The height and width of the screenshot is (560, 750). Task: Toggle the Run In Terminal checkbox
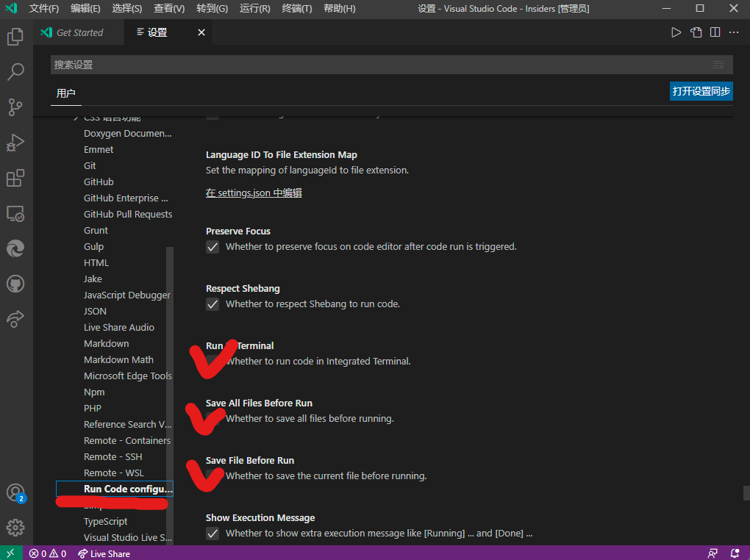213,362
